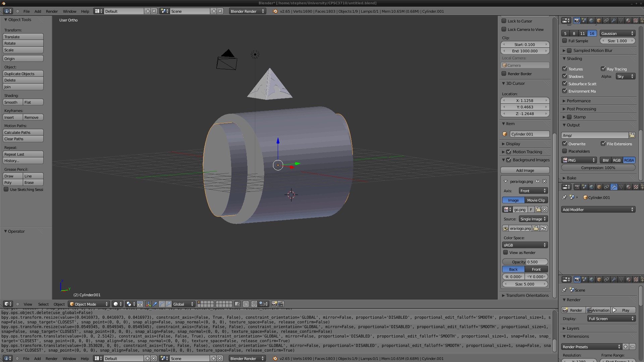Open Global transform orientation dropdown
Screen dimensions: 644x362
pyautogui.click(x=183, y=304)
